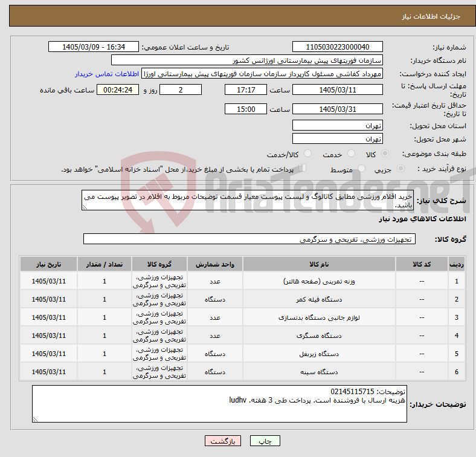Click the item name دستگاه فیله کمر
This screenshot has width=476, height=457.
[319, 299]
